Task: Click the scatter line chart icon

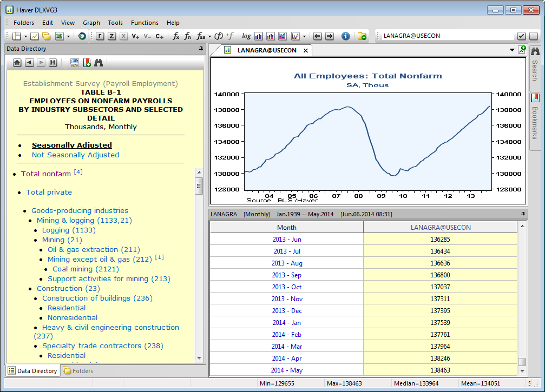Action: tap(295, 36)
